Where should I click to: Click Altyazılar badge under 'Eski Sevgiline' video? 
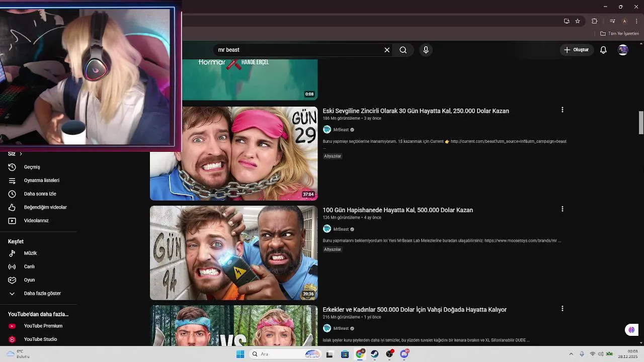click(x=333, y=156)
